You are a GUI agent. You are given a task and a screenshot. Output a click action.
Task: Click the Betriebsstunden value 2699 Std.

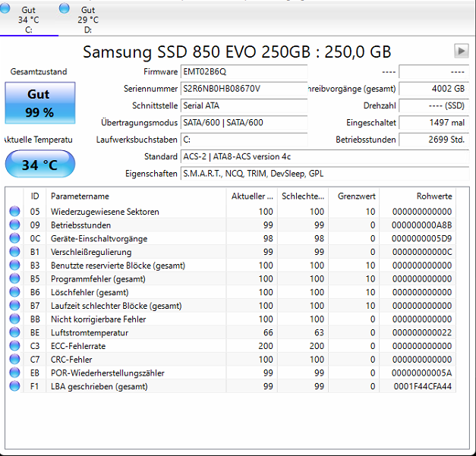click(x=433, y=140)
